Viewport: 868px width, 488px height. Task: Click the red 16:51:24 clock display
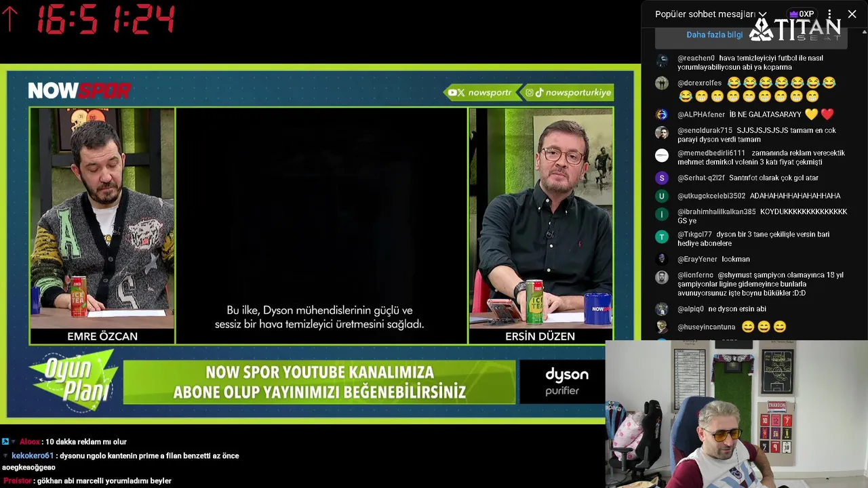[106, 20]
